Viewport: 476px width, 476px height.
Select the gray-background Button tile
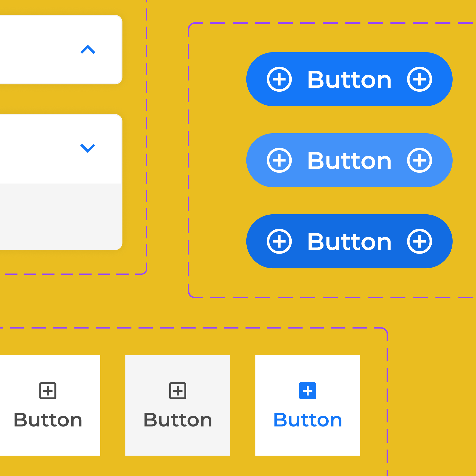(178, 420)
